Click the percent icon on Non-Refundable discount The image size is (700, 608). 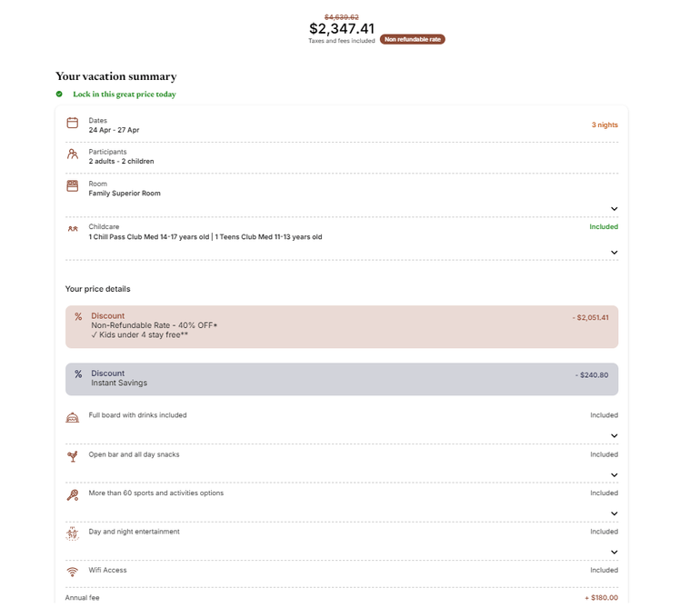pos(78,317)
